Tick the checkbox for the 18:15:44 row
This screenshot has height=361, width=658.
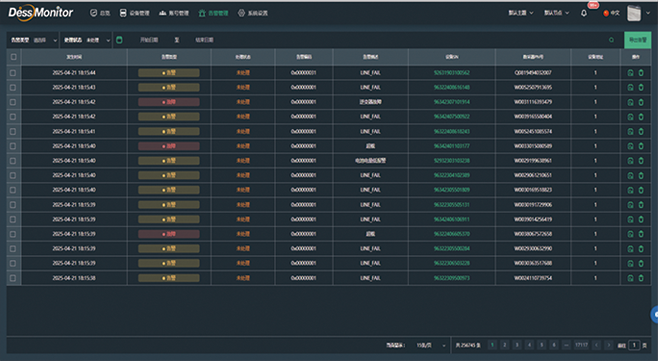[13, 73]
